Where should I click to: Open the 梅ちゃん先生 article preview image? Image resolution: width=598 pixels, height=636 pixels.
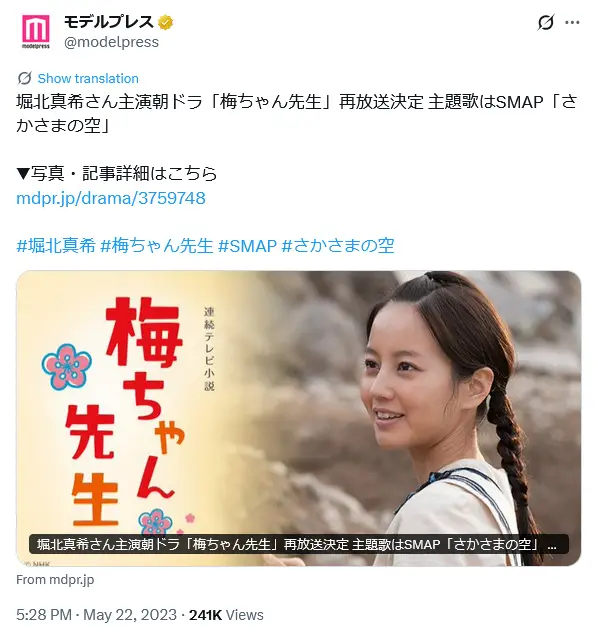(x=299, y=418)
